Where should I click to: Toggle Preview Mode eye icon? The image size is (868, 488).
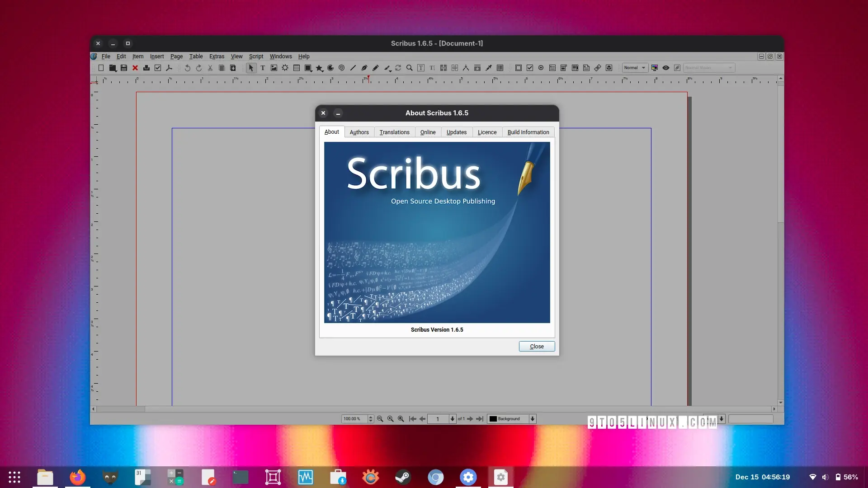tap(666, 68)
